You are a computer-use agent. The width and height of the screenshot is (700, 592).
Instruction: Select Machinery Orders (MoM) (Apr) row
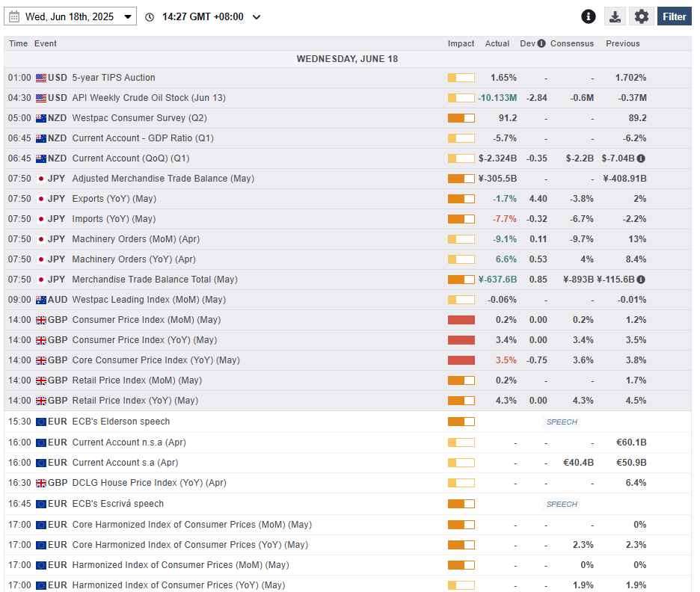click(x=347, y=239)
